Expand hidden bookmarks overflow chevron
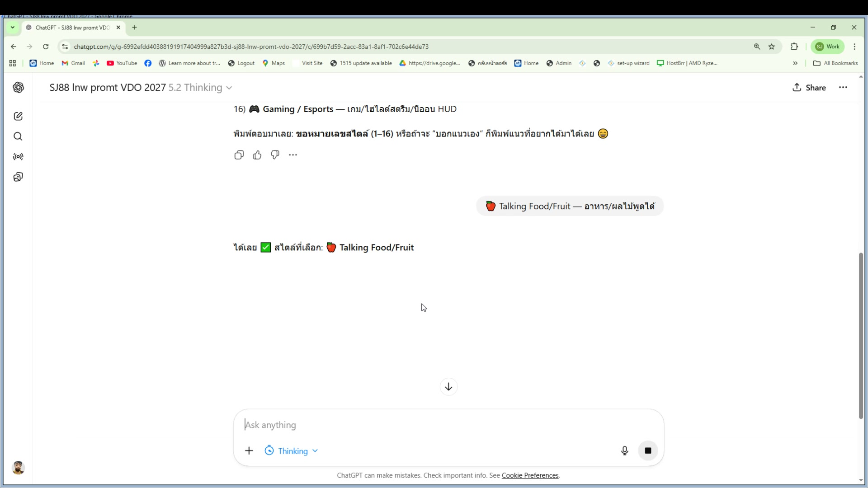The width and height of the screenshot is (868, 488). coord(795,63)
